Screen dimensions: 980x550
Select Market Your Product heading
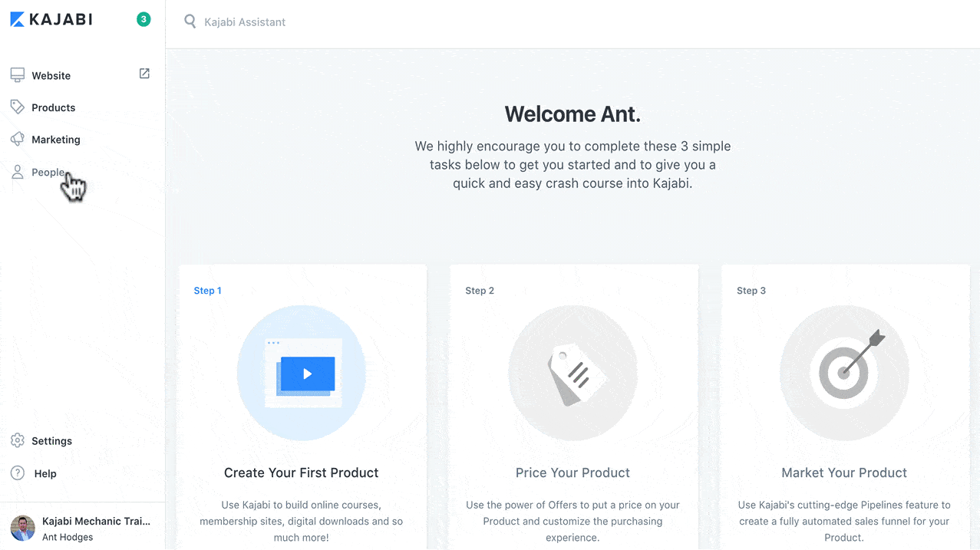coord(844,473)
